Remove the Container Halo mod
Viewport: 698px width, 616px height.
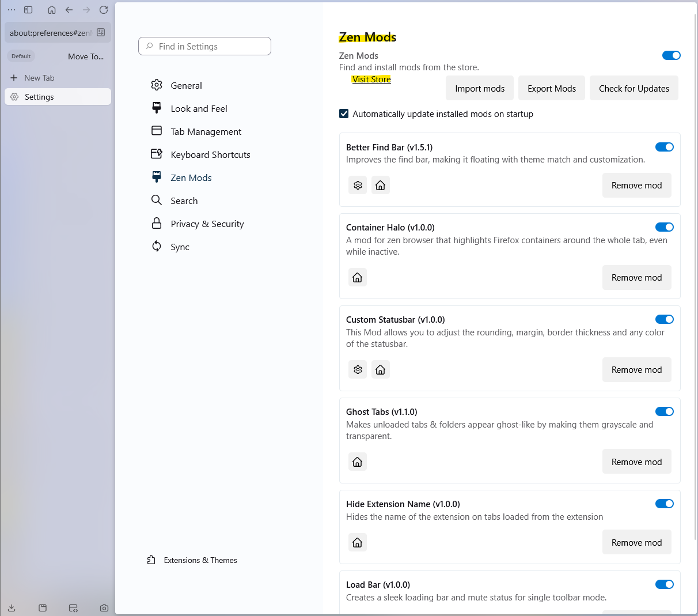click(637, 277)
